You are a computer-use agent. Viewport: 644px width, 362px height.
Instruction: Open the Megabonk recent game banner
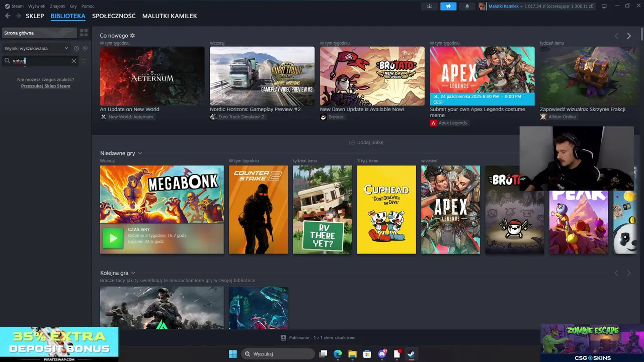point(162,195)
